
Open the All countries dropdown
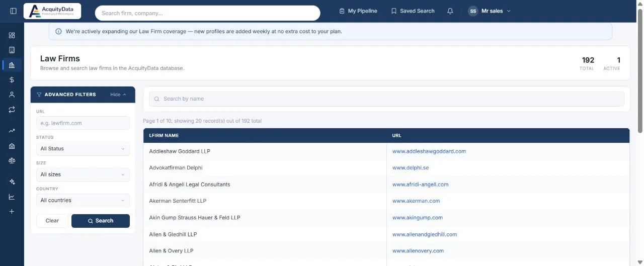tap(83, 200)
